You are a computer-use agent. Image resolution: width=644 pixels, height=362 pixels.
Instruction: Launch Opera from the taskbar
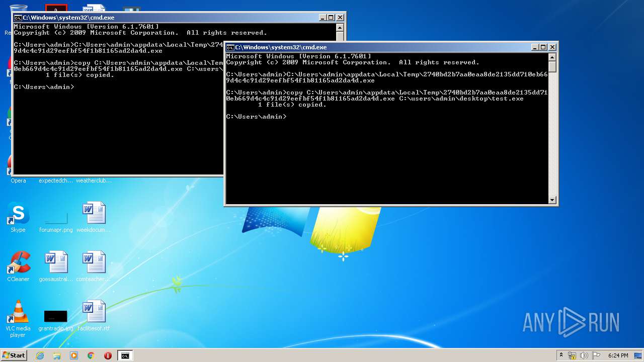[108, 355]
